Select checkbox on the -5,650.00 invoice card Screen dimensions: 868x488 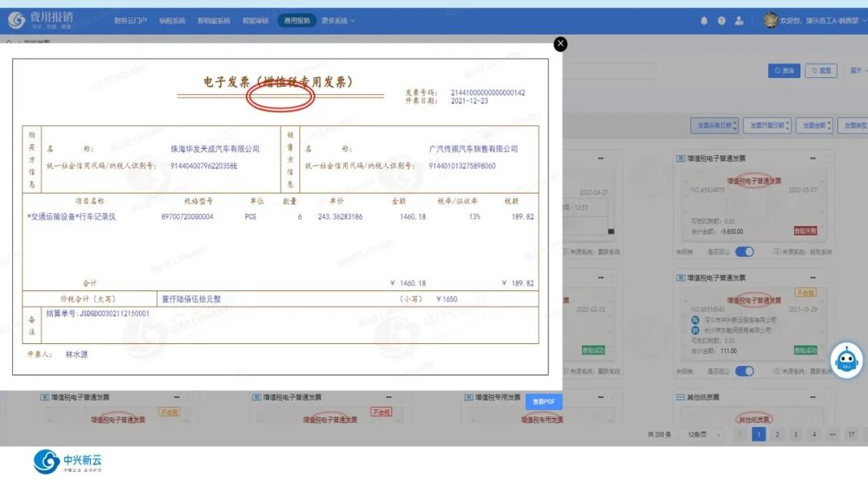828,158
